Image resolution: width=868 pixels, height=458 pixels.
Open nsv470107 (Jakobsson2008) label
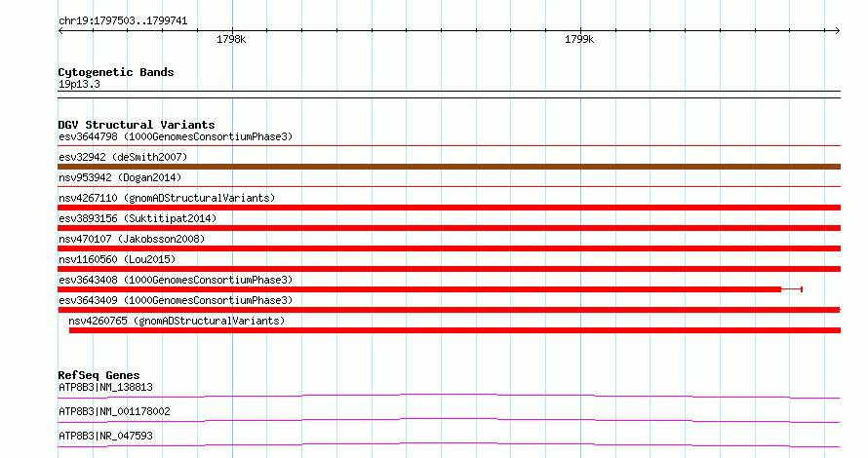point(132,239)
